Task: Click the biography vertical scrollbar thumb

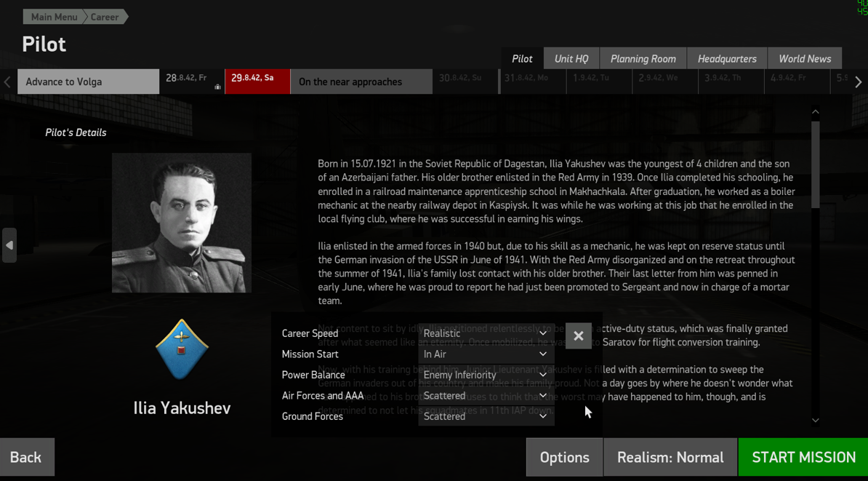Action: (816, 164)
